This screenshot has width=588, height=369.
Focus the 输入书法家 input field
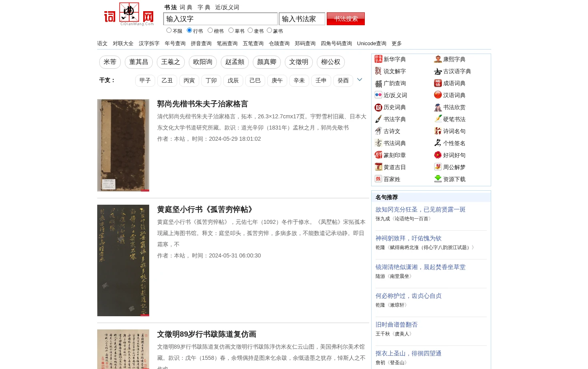[302, 19]
